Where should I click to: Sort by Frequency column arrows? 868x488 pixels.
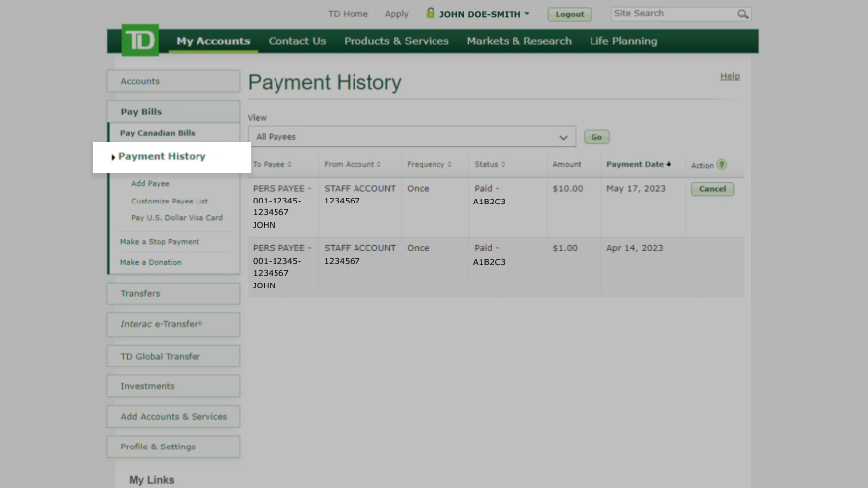[449, 165]
